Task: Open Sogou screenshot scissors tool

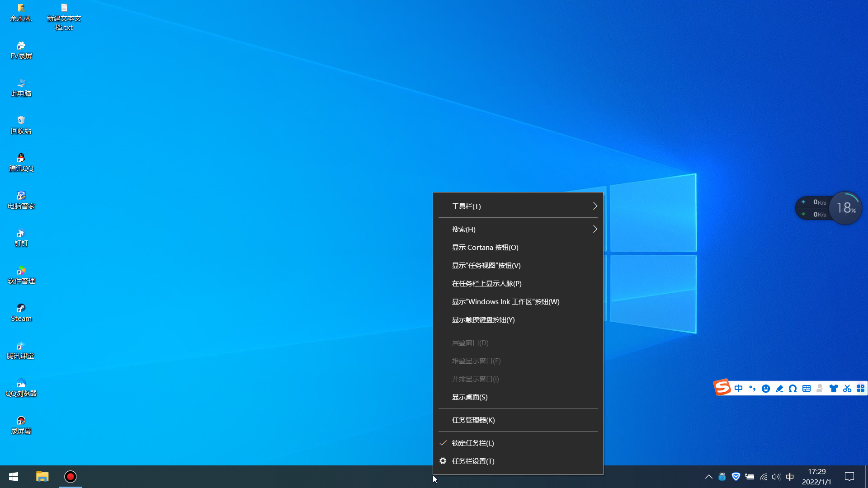Action: point(847,389)
